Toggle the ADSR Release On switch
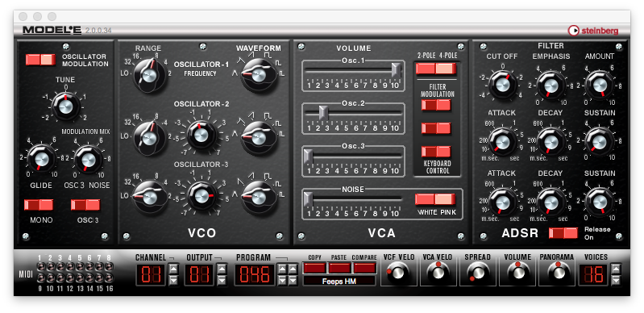Screen dimensions: 644x313 pos(563,233)
